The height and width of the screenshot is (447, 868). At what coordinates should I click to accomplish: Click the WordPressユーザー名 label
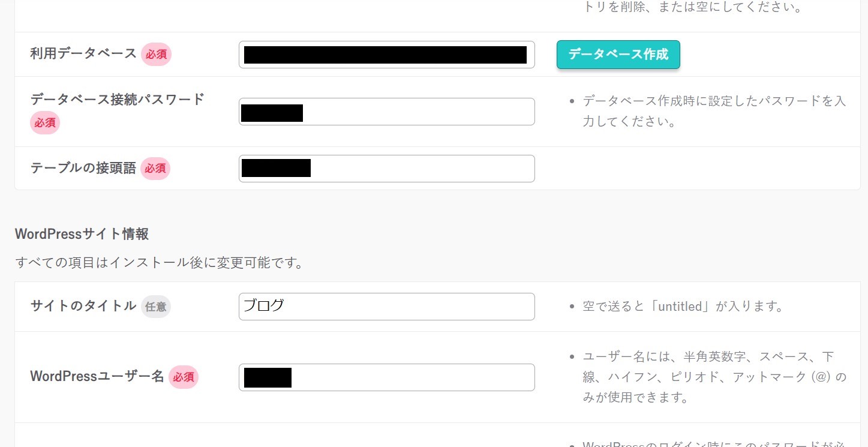[97, 377]
